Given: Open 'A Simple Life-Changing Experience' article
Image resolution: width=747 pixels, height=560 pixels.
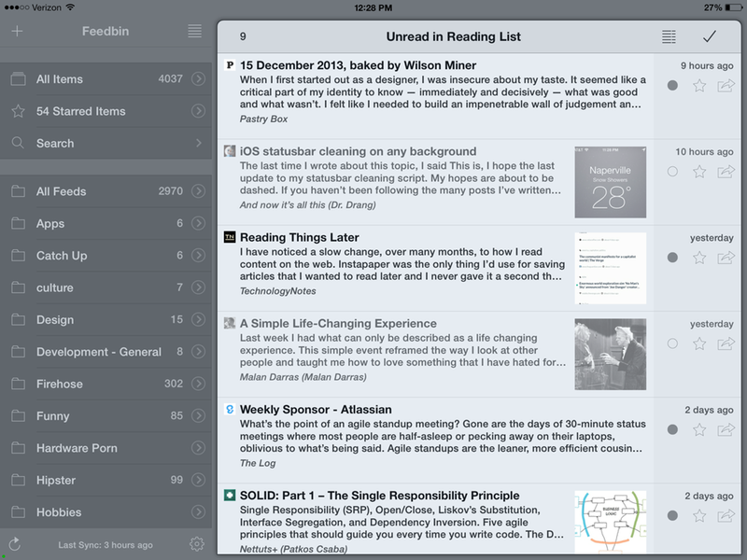Looking at the screenshot, I should pos(338,323).
